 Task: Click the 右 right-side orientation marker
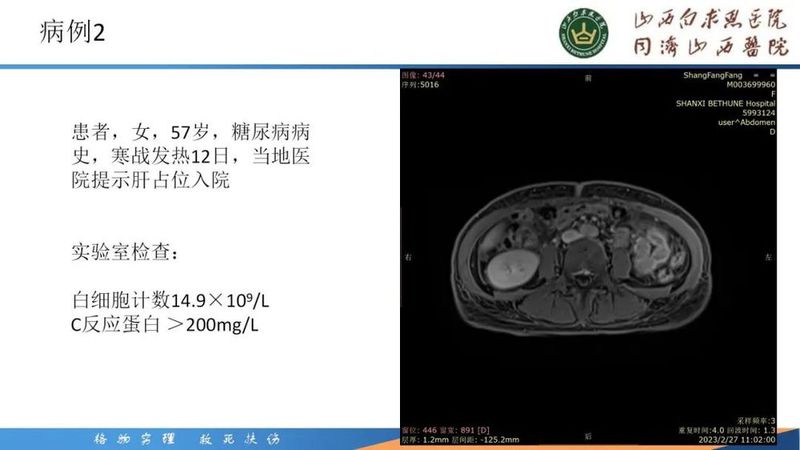(407, 257)
